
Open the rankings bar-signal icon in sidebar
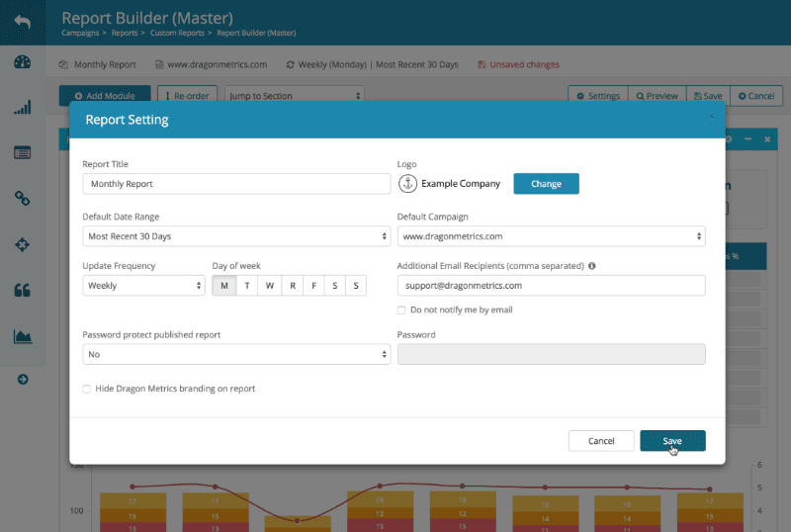(x=22, y=107)
